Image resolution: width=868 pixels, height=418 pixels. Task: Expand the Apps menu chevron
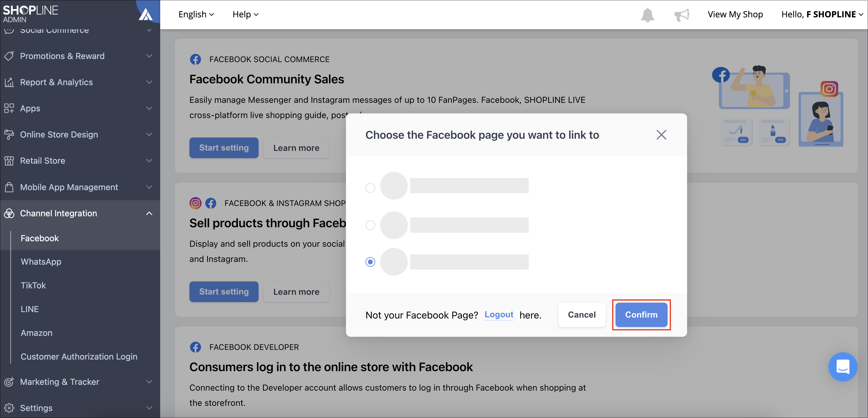(x=149, y=108)
